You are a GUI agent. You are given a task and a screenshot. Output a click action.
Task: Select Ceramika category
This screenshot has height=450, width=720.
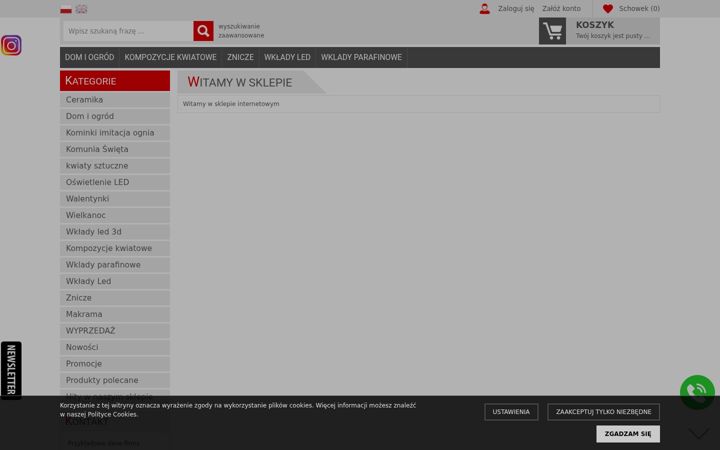click(x=115, y=100)
